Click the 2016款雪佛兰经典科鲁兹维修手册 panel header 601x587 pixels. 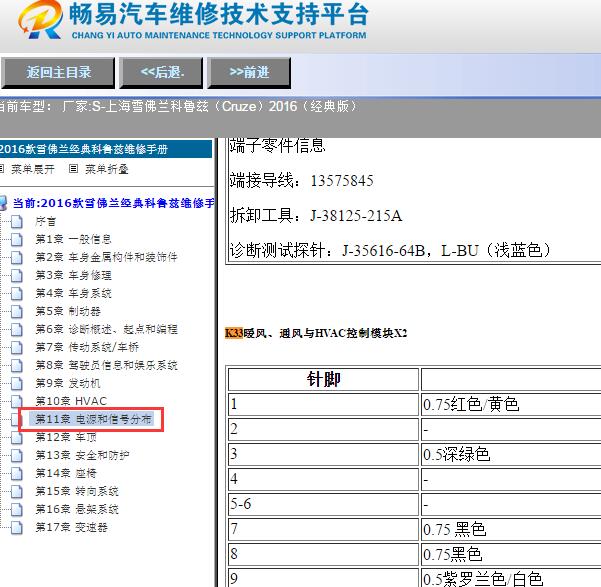106,149
